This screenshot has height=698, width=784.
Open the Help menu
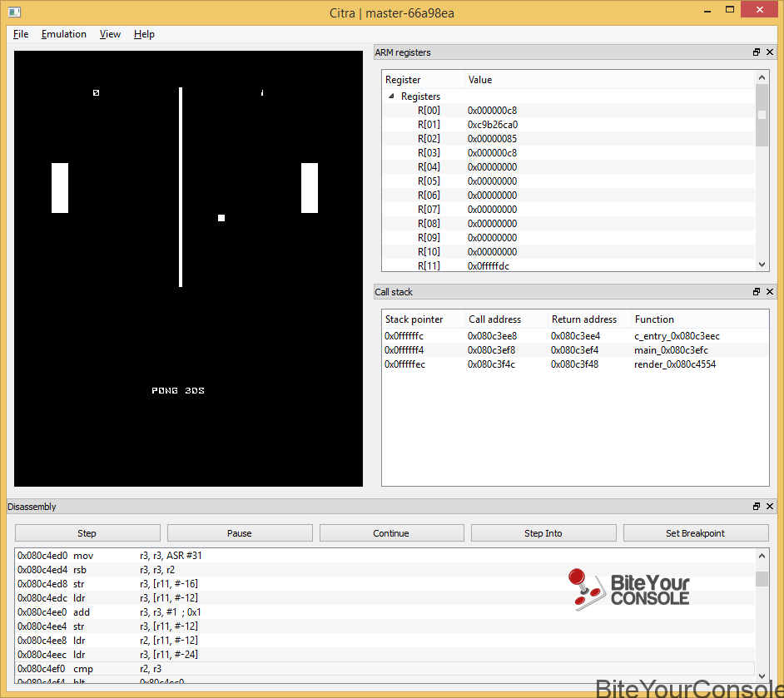(x=144, y=34)
